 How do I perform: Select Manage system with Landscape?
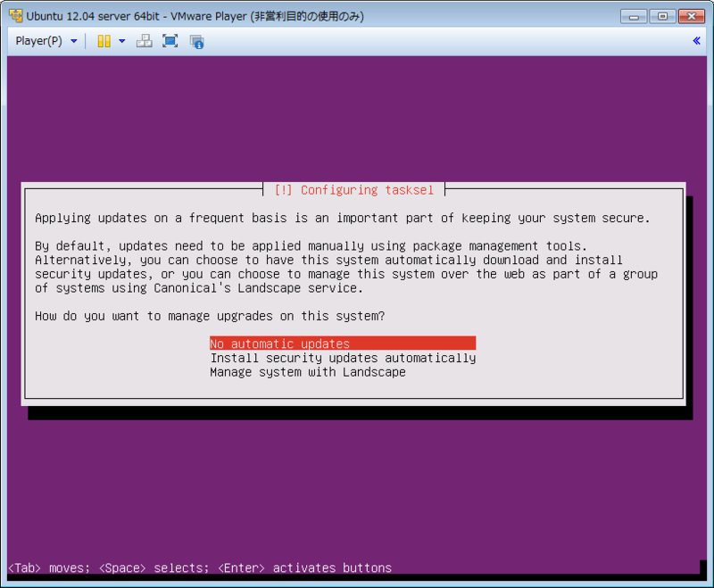[308, 372]
